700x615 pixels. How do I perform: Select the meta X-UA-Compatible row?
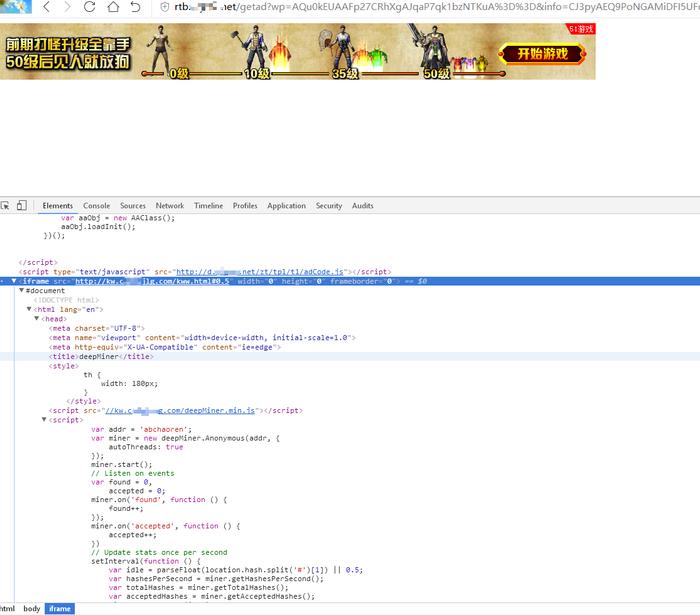click(165, 347)
